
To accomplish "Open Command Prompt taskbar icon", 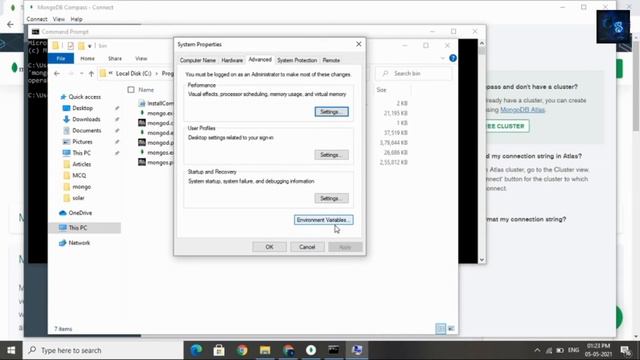I will (x=333, y=350).
